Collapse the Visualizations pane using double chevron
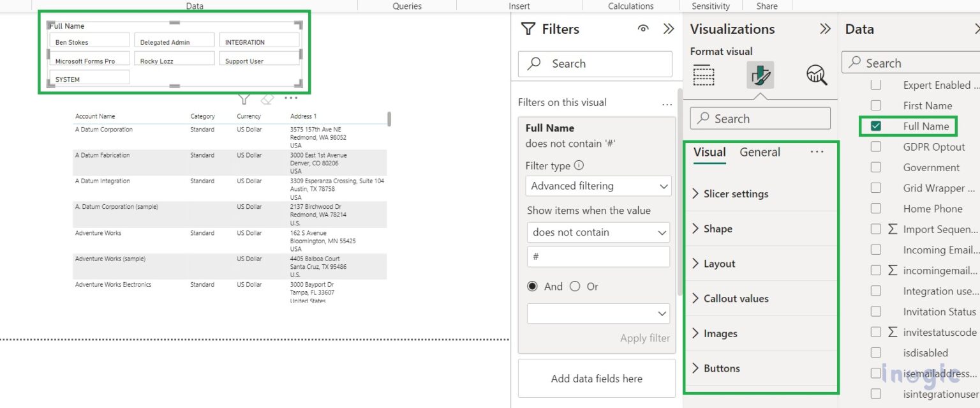 coord(825,29)
